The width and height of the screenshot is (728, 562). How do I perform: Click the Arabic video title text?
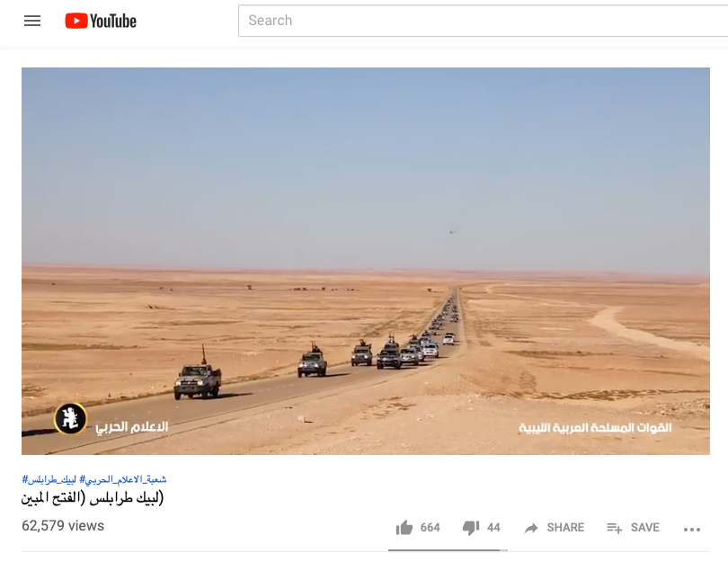pyautogui.click(x=93, y=498)
